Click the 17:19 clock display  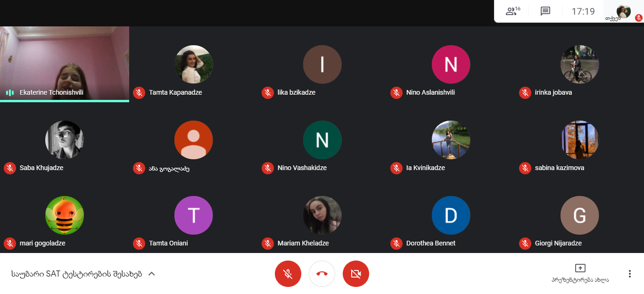pyautogui.click(x=583, y=11)
